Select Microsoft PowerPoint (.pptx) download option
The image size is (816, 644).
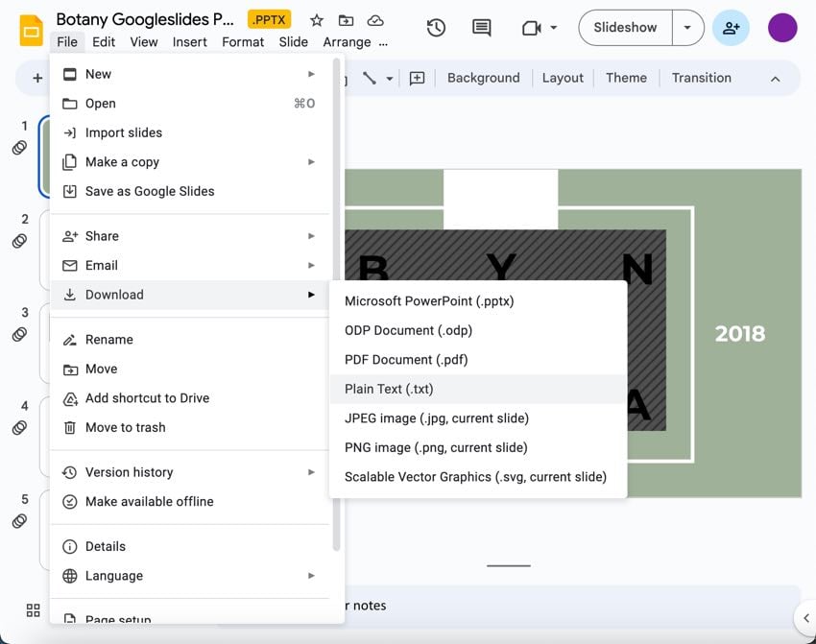point(429,301)
